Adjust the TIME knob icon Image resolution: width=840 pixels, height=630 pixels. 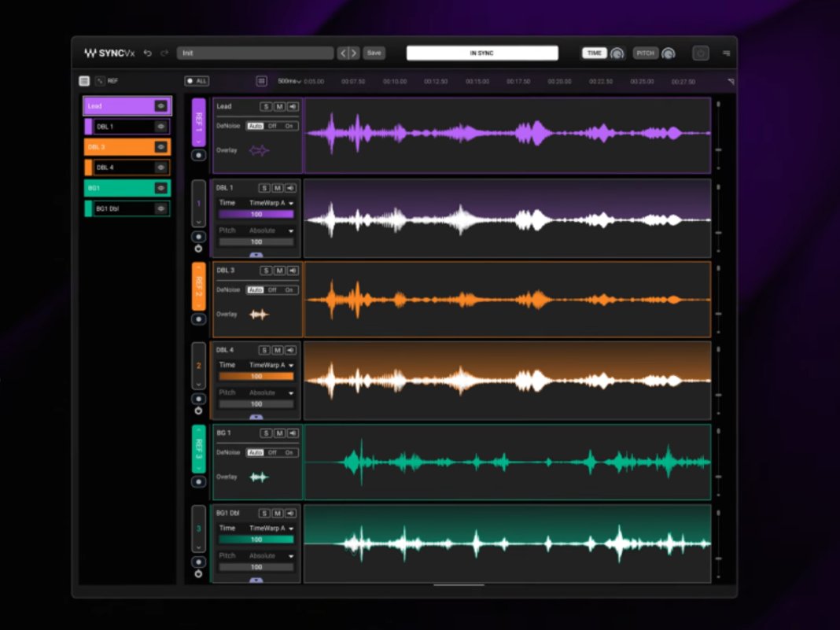[617, 53]
